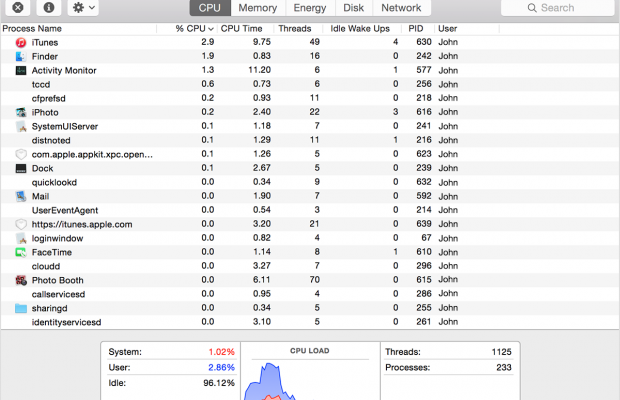Click the Mail process icon
The width and height of the screenshot is (620, 400).
(21, 197)
